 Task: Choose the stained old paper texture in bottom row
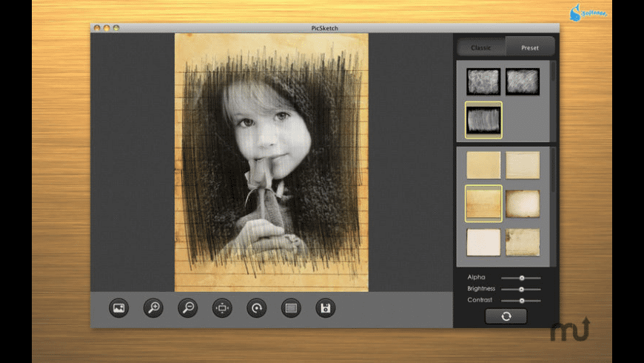523,242
